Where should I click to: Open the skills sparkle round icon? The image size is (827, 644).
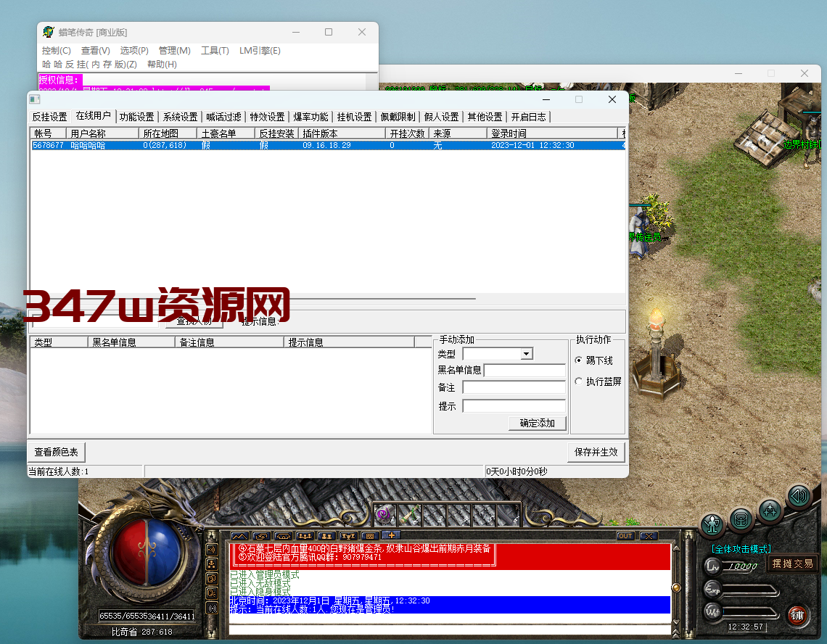click(x=770, y=510)
